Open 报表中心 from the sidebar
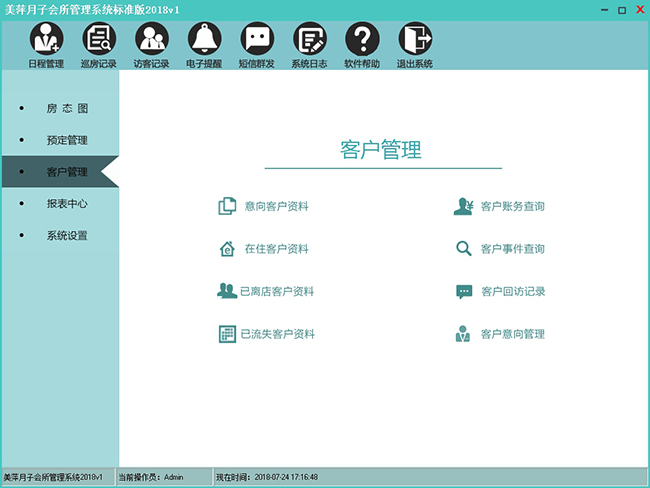The height and width of the screenshot is (488, 650). (67, 204)
